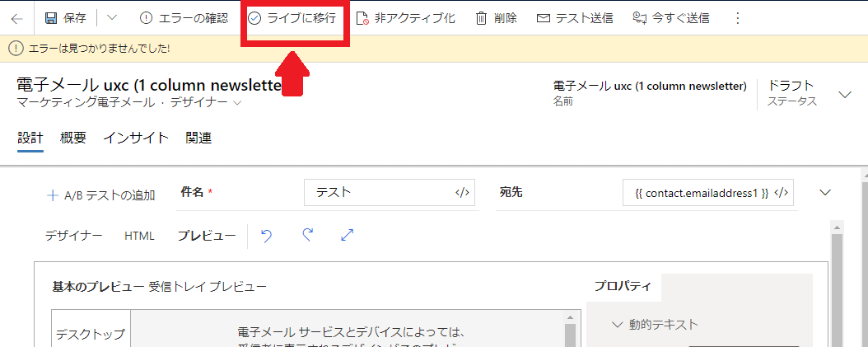Click 非アクティブ化 to deactivate
This screenshot has width=868, height=347.
coord(405,18)
